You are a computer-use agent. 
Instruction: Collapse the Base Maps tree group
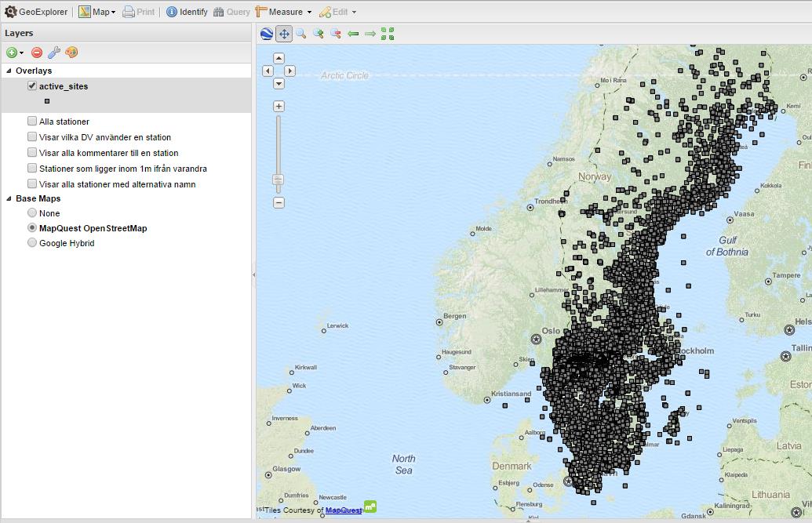(x=9, y=198)
